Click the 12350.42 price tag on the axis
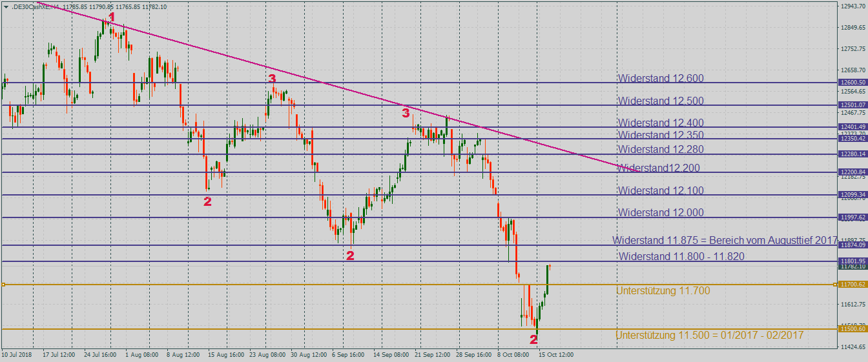This screenshot has height=362, width=868. coord(852,139)
